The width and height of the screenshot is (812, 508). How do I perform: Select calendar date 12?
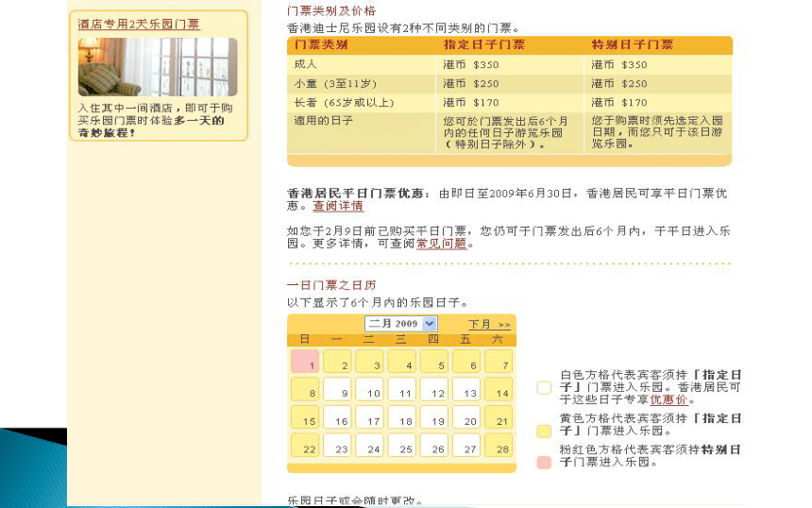tap(433, 389)
